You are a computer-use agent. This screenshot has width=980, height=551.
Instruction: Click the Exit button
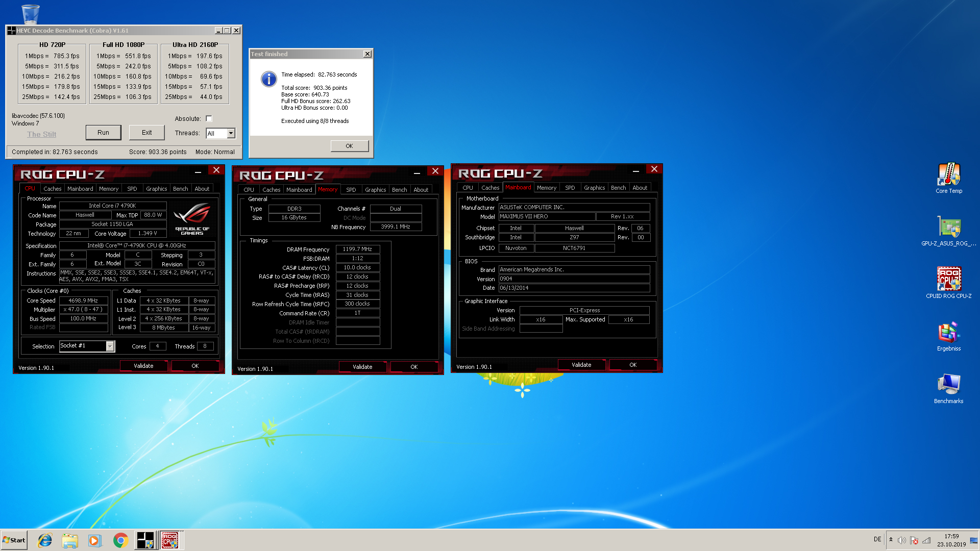click(x=146, y=133)
